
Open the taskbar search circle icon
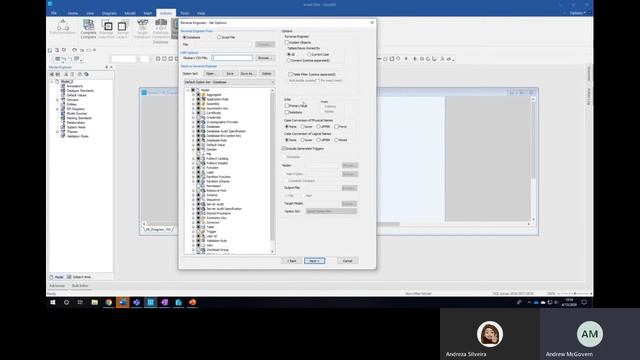coord(66,302)
